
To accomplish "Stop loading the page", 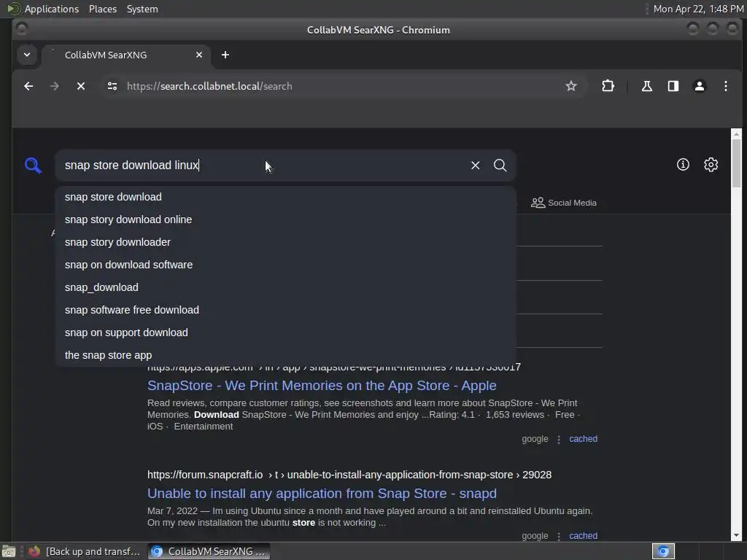I will point(81,86).
